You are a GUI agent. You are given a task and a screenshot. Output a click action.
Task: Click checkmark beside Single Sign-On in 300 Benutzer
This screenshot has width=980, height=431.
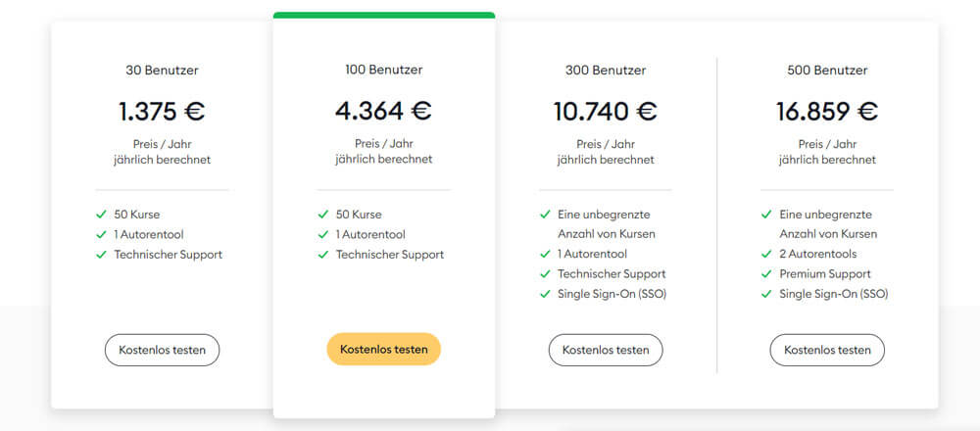pos(545,294)
